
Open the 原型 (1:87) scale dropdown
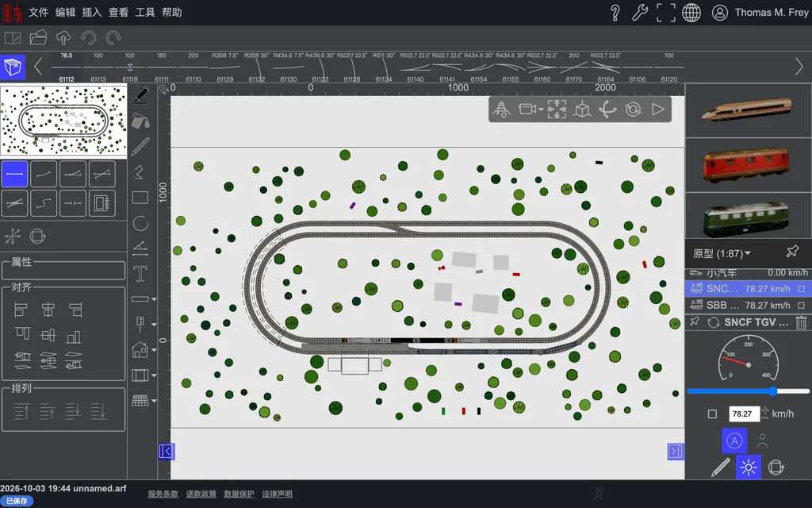click(x=722, y=253)
